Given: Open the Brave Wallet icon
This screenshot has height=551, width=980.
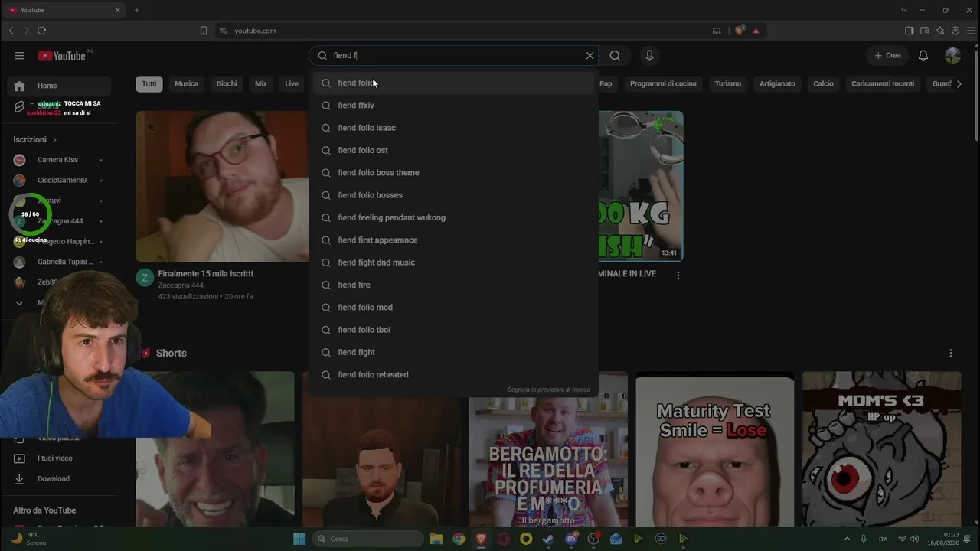Looking at the screenshot, I should click(x=925, y=31).
